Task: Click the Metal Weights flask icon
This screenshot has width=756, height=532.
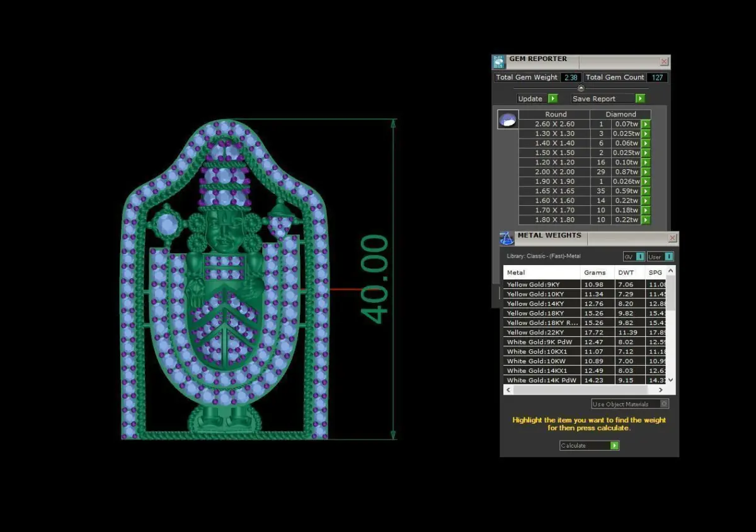Action: [x=507, y=239]
